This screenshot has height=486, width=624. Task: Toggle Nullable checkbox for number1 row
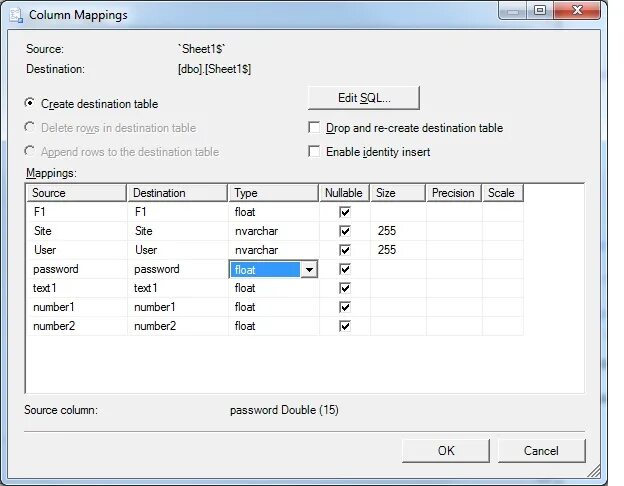[x=345, y=307]
